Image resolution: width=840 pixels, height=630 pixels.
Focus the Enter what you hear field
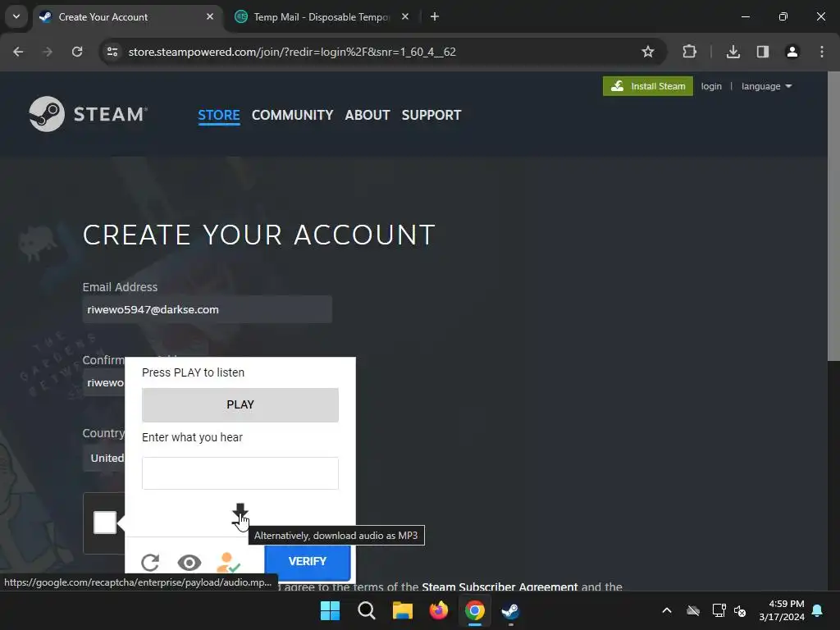240,473
